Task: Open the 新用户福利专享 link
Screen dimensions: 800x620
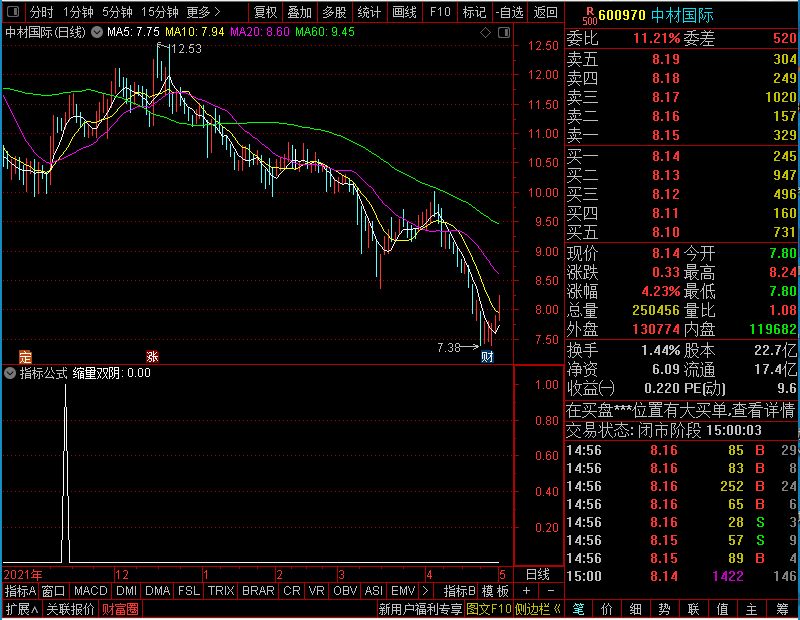Action: (420, 609)
